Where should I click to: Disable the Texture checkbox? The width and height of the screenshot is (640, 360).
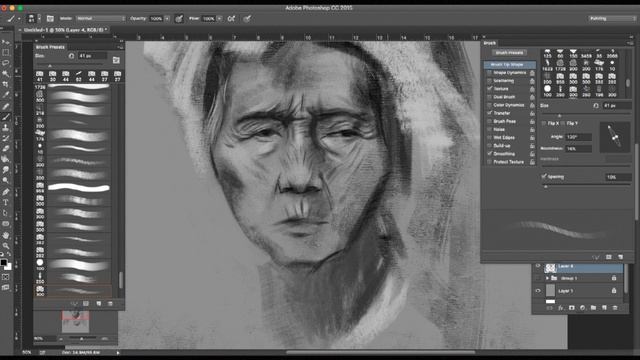489,89
